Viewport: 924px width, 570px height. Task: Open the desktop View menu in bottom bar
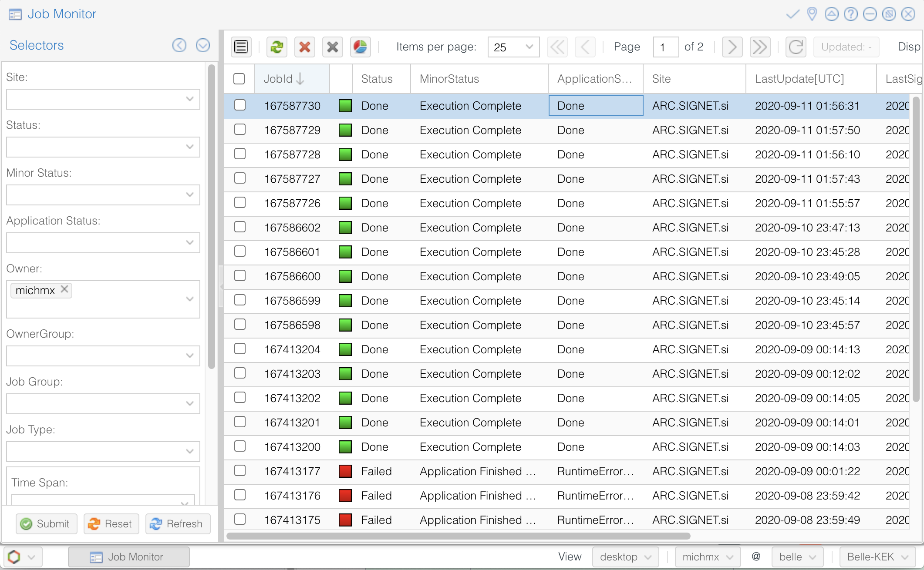click(x=625, y=557)
